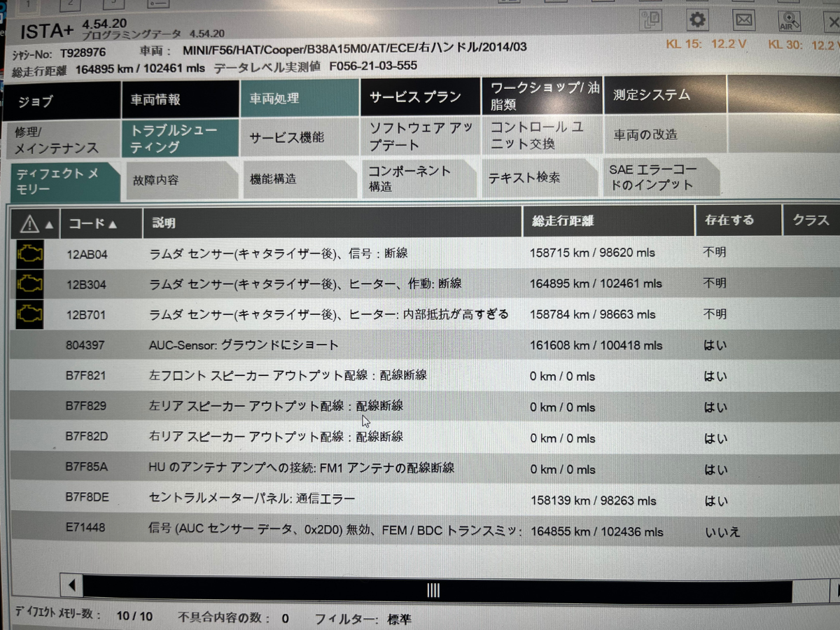The height and width of the screenshot is (630, 840).
Task: Click the envelope feedback icon
Action: (x=743, y=20)
